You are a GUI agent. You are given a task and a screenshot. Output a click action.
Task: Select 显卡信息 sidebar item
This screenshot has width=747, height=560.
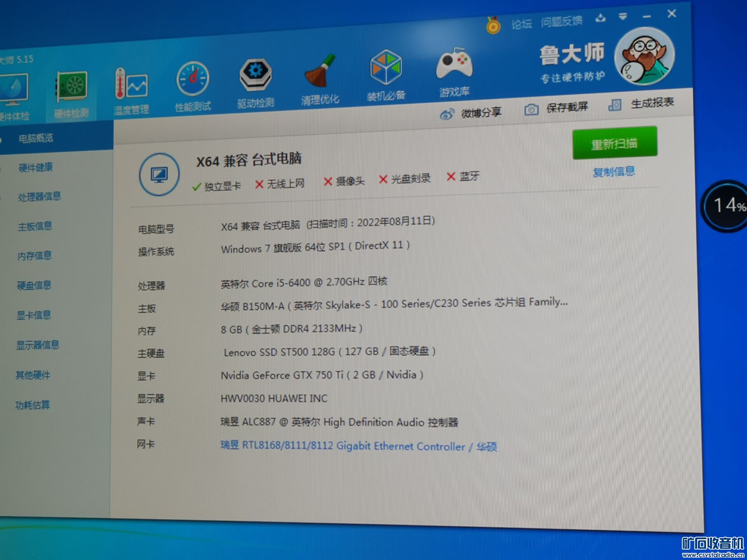point(33,315)
